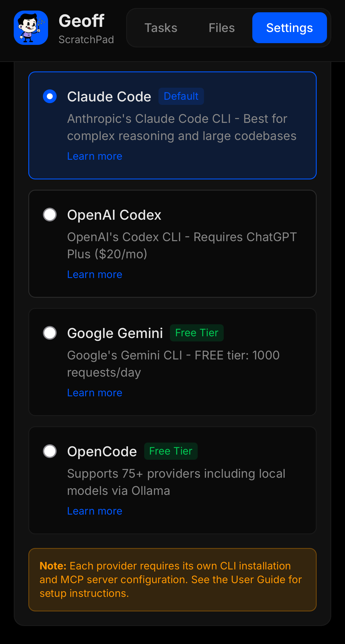The width and height of the screenshot is (345, 644).
Task: Click the Default badge beside Claude Code
Action: 181,96
